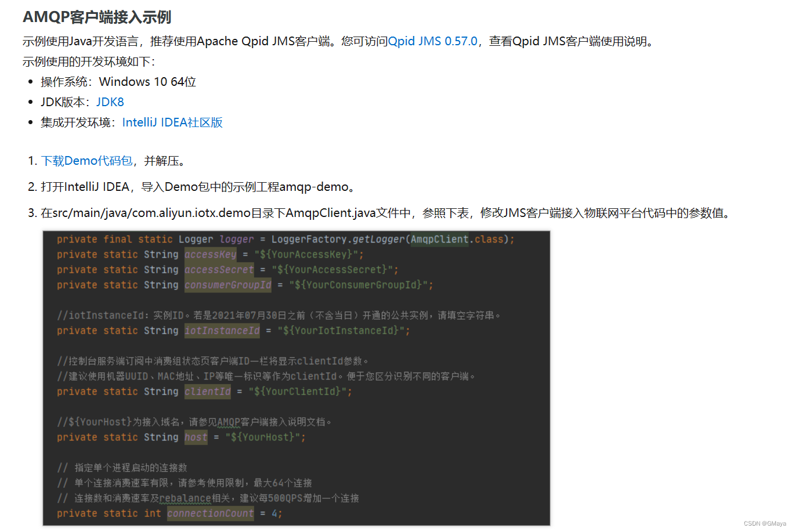Click the AmqpClient class reference in code
The height and width of the screenshot is (532, 795).
coord(439,239)
